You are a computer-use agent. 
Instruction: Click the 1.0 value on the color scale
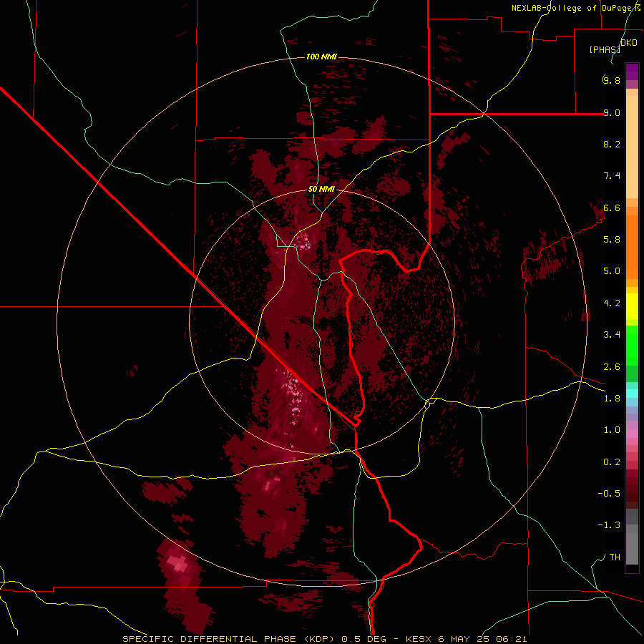[x=612, y=430]
